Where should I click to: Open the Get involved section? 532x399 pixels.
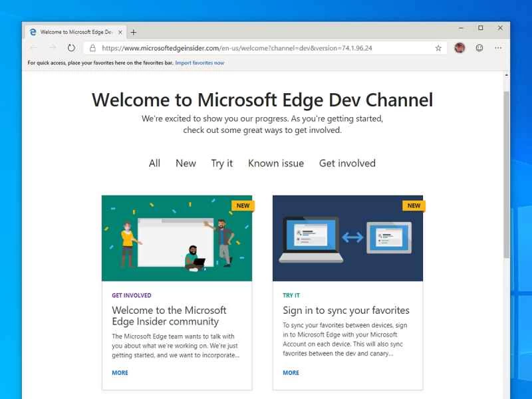347,163
